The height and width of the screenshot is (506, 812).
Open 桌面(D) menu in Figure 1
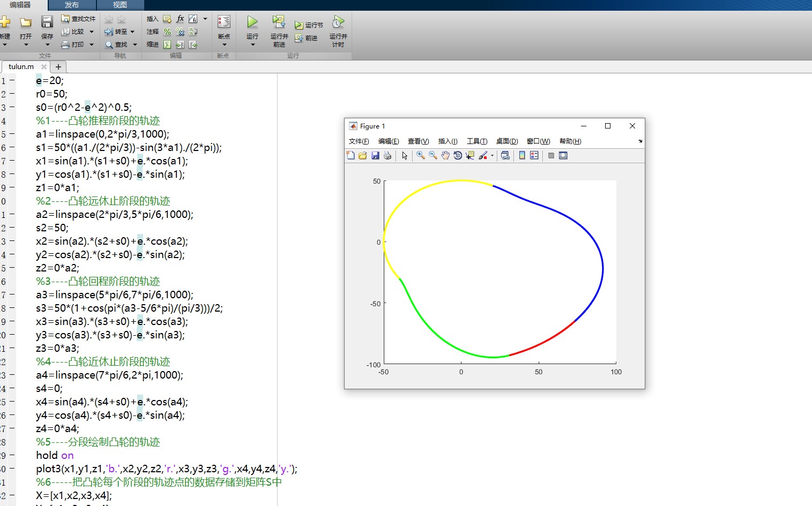[507, 141]
